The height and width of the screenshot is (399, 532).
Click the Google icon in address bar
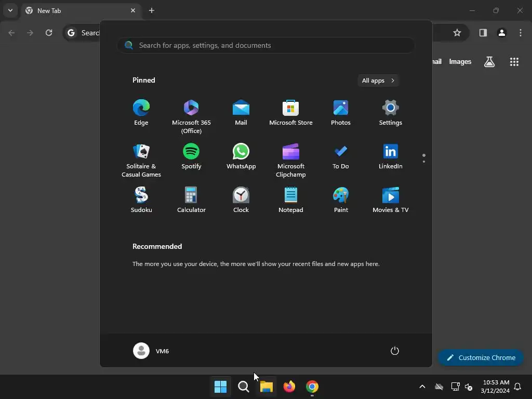[x=71, y=33]
